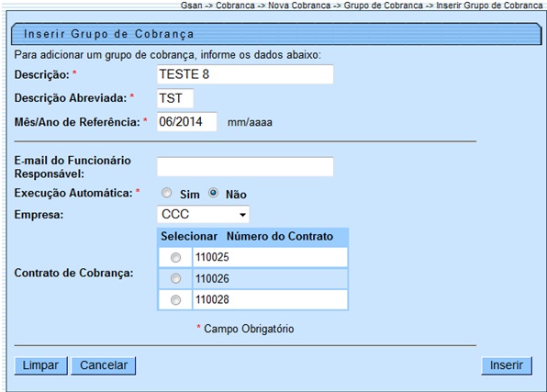Click the Número do Contrato column header
Screen dimensions: 547x392
click(280, 236)
